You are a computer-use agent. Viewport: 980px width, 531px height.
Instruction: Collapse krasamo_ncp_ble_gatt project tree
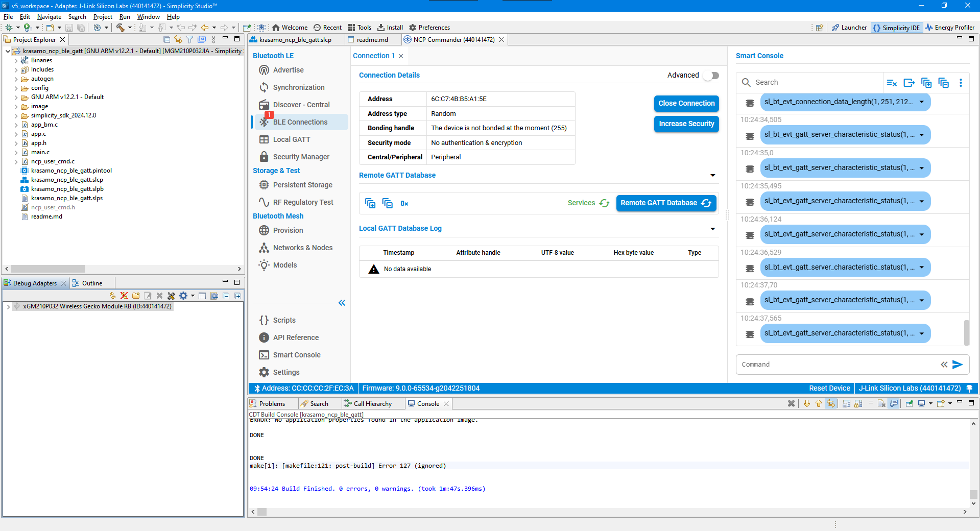point(7,51)
